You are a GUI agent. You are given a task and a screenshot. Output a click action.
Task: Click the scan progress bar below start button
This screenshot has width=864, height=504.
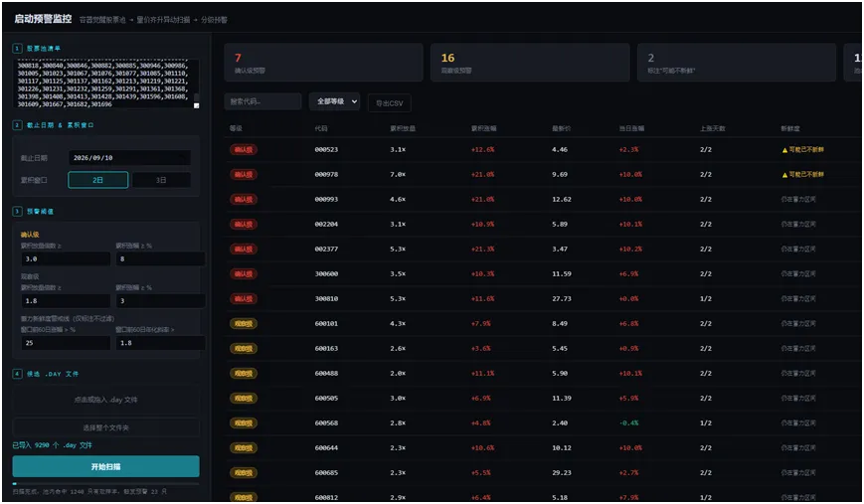[x=105, y=483]
